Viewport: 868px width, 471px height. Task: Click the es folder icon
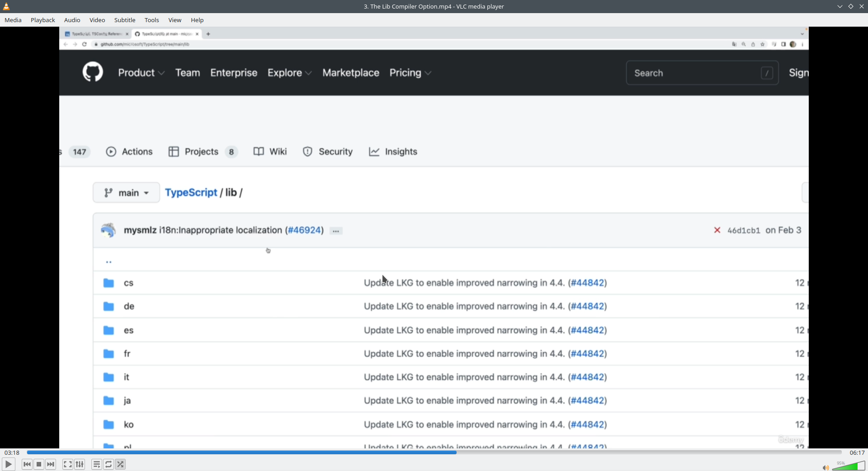[x=108, y=330]
